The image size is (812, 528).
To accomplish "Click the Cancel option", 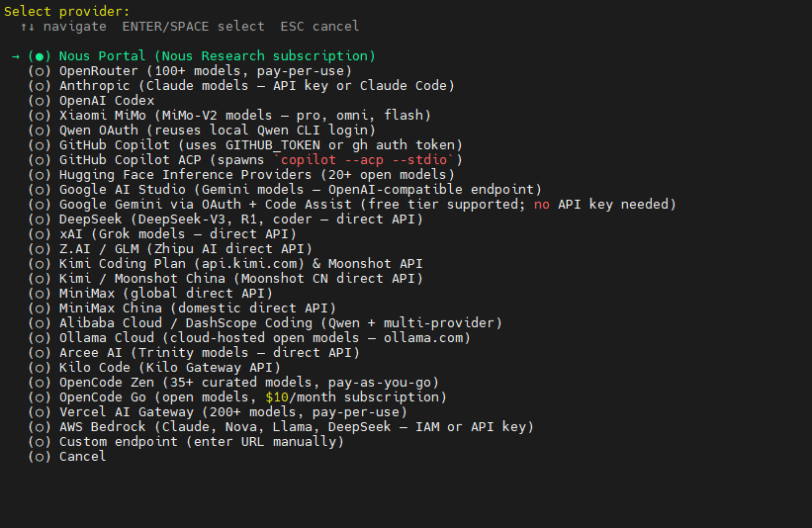I will click(67, 457).
